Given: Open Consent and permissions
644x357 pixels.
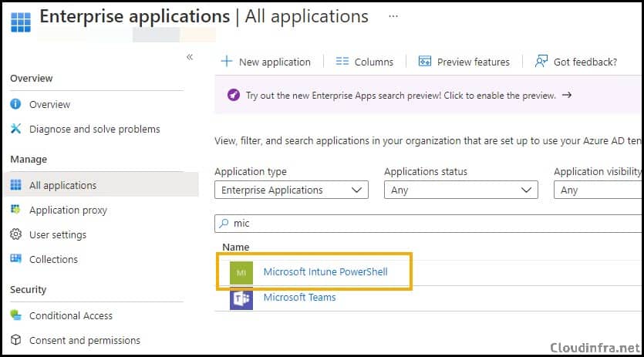Looking at the screenshot, I should pos(85,340).
